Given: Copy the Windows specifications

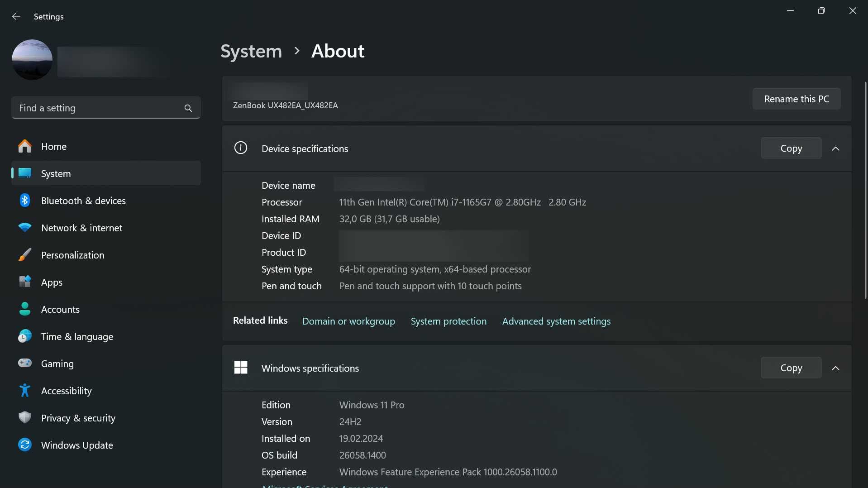Looking at the screenshot, I should (791, 368).
